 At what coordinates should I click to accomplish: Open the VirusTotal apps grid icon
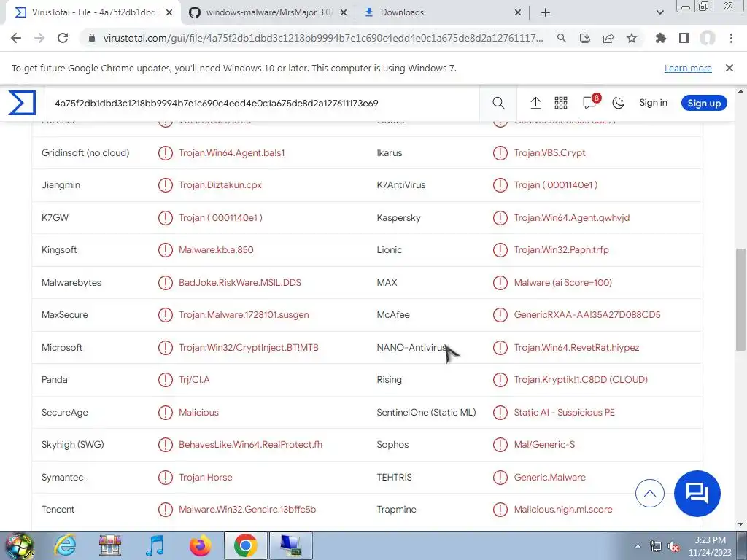pyautogui.click(x=561, y=103)
